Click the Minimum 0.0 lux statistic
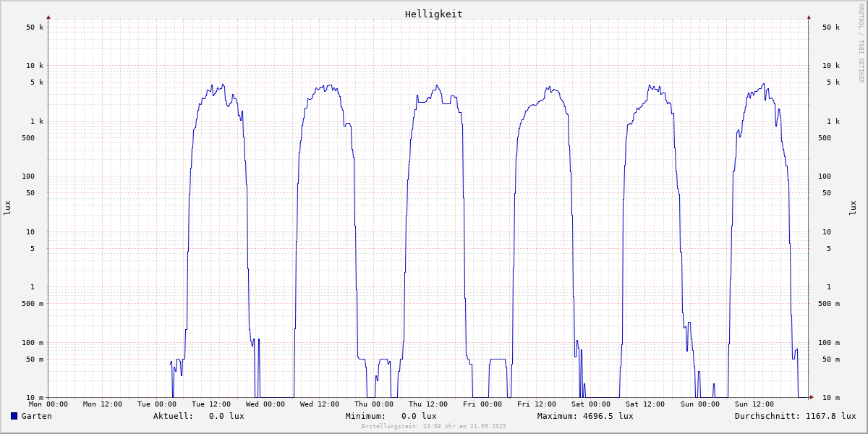The width and height of the screenshot is (868, 434). pyautogui.click(x=419, y=416)
